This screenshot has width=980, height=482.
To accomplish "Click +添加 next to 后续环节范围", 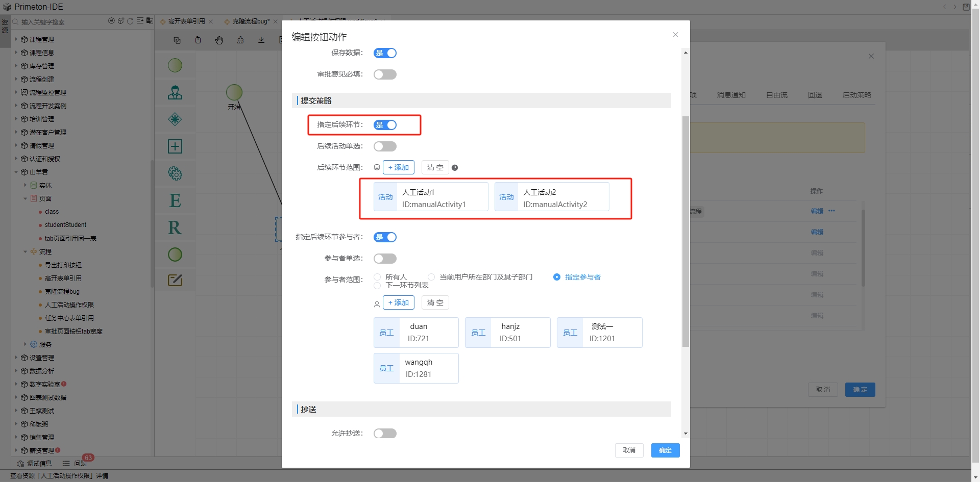I will pyautogui.click(x=398, y=168).
